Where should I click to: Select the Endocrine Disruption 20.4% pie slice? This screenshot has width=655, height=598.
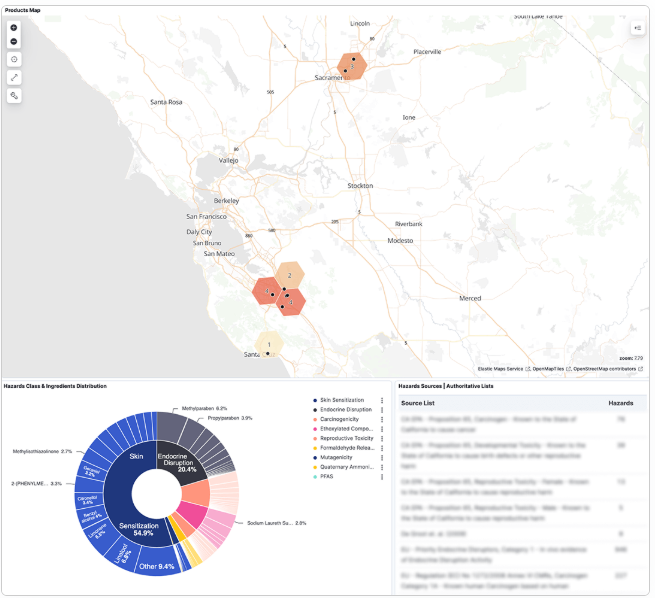tap(179, 463)
